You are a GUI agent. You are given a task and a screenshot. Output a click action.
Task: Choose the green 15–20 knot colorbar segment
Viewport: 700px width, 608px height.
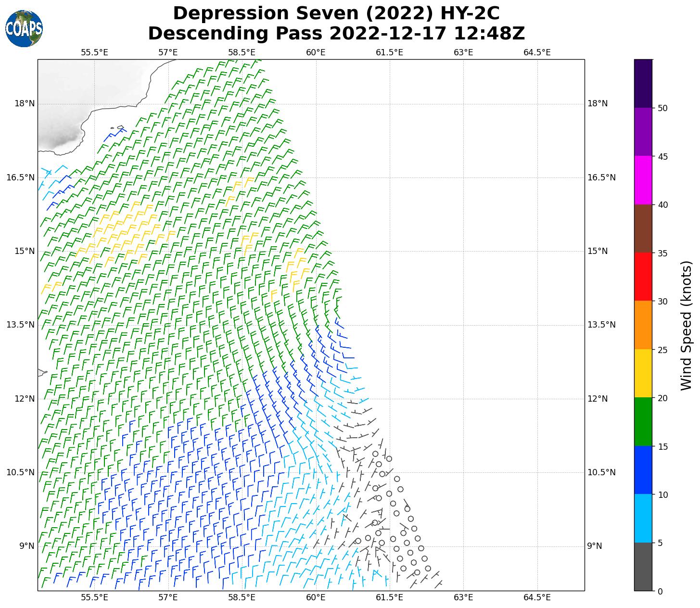tap(643, 421)
